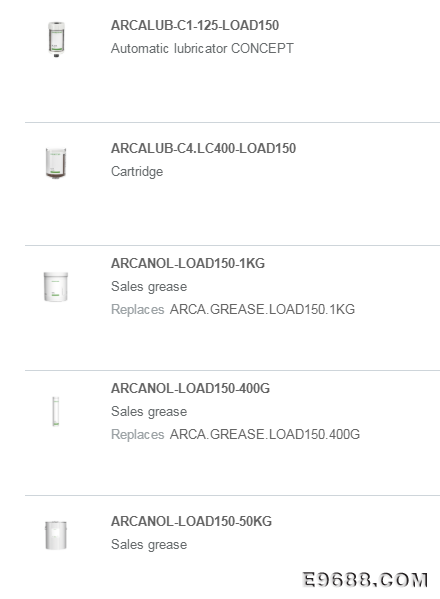
Task: Click 'Replaces' label in the 1KG row
Action: point(138,309)
